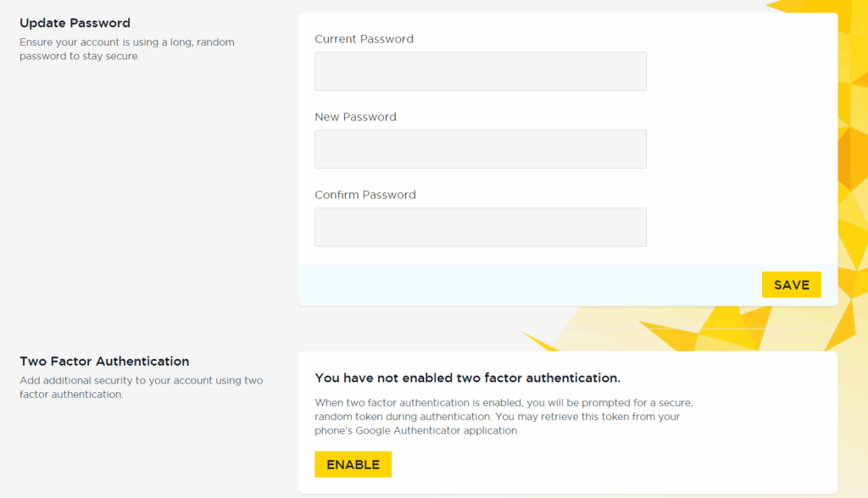Click the light blue footer bar beside SAVE
This screenshot has width=868, height=498.
coord(529,285)
